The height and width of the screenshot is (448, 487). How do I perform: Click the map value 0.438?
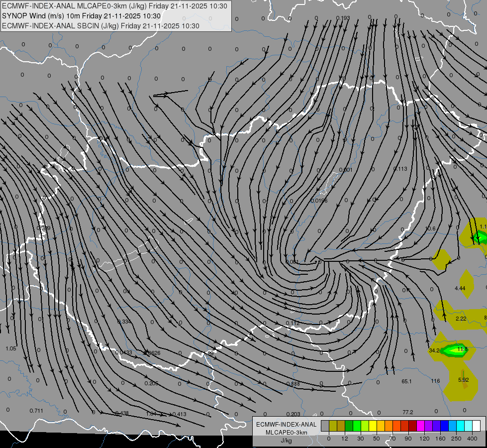click(x=122, y=413)
